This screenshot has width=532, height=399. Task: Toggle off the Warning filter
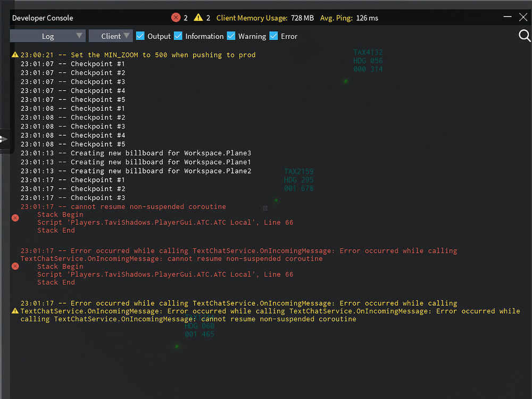[x=231, y=36]
